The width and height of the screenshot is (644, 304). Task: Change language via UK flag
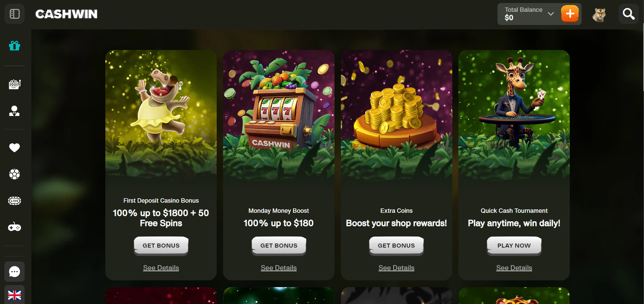click(15, 295)
